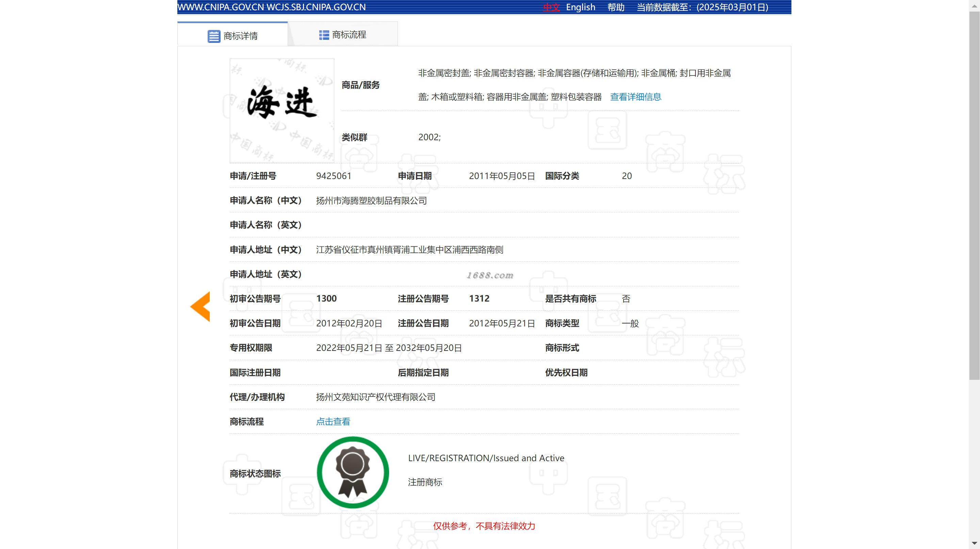This screenshot has height=549, width=980.
Task: Click 点击查看 trademark process link
Action: coord(333,422)
